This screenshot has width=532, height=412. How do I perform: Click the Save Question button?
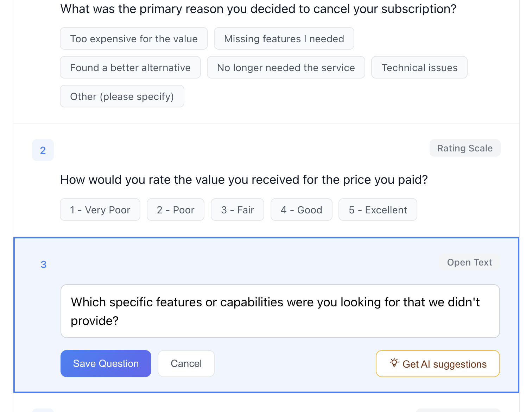point(106,364)
